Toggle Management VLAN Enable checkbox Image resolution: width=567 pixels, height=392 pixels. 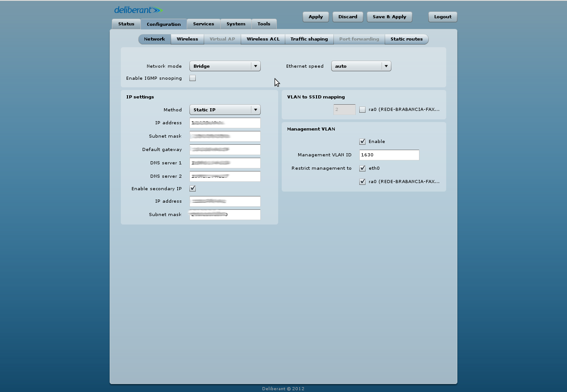click(362, 142)
